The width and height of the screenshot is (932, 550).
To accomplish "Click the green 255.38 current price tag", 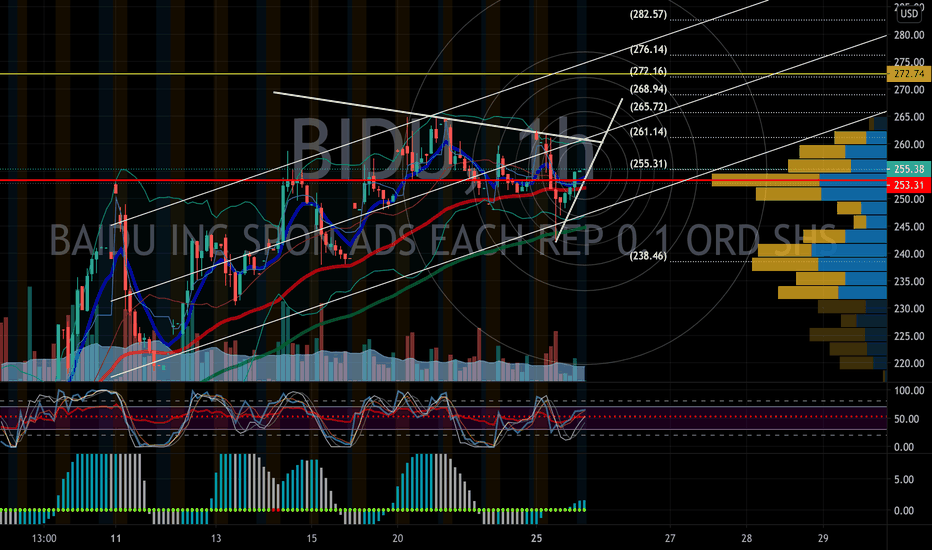I will click(x=909, y=169).
